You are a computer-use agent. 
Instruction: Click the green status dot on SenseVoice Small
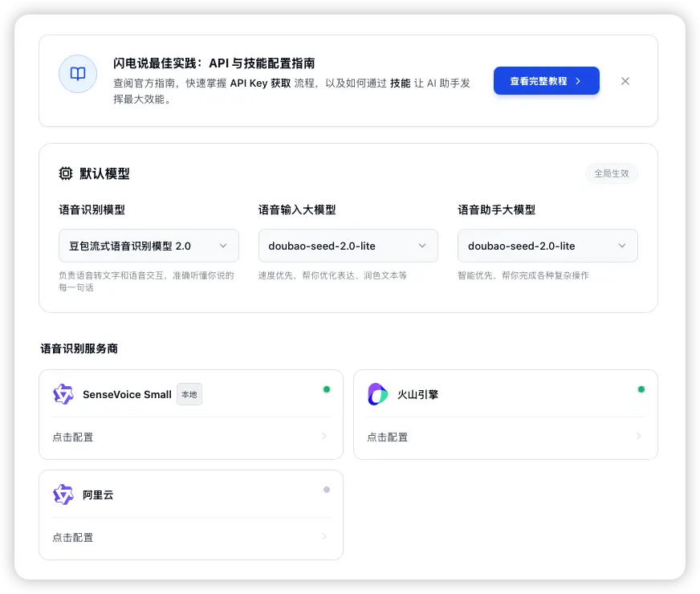coord(327,389)
